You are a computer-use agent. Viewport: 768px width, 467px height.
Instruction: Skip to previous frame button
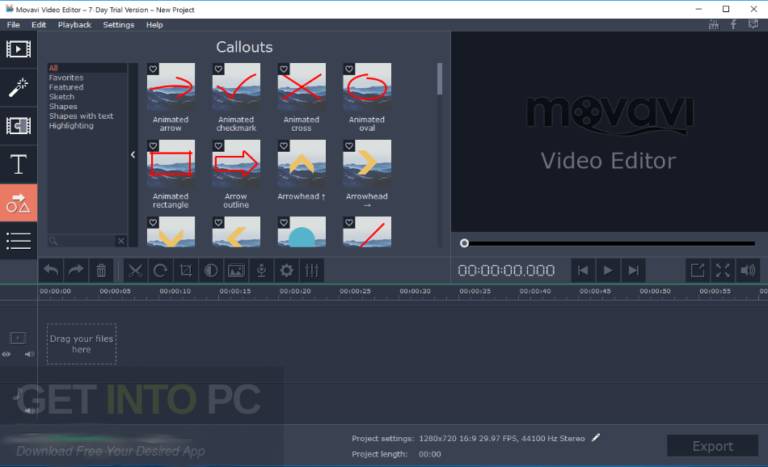coord(583,270)
